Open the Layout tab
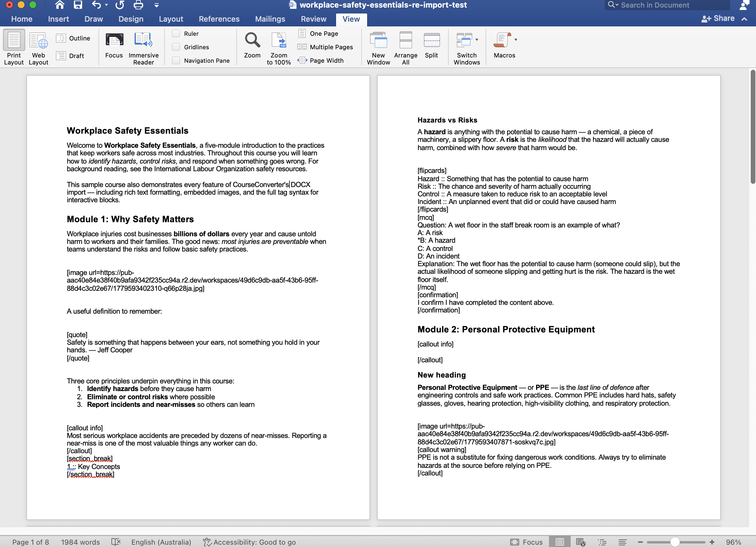 [x=171, y=19]
